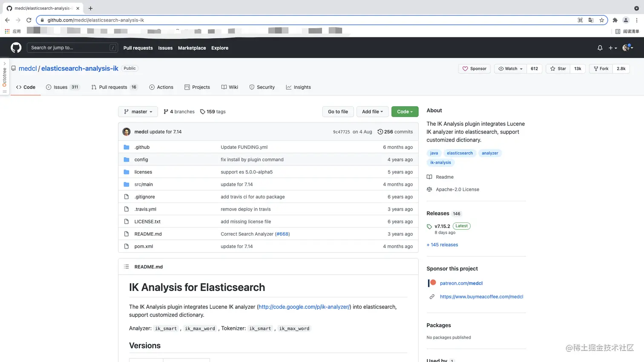Image resolution: width=644 pixels, height=362 pixels.
Task: Open the browser extensions puzzle icon
Action: coord(615,20)
